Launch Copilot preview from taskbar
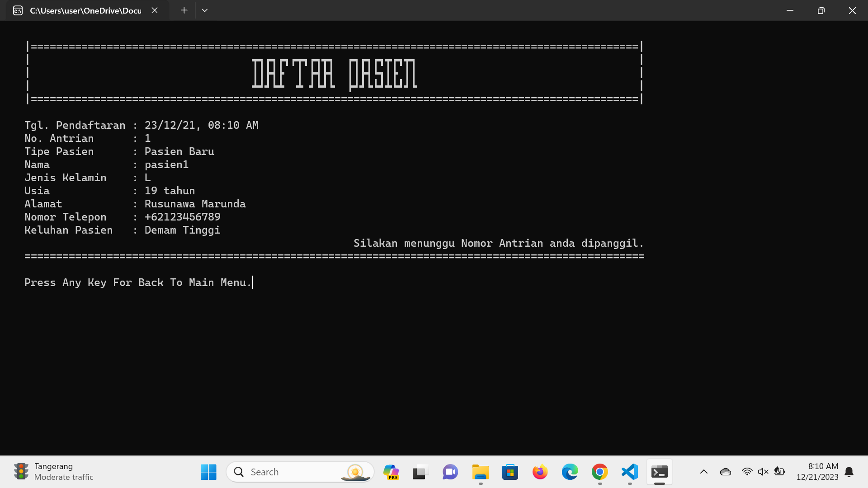868x488 pixels. coord(391,472)
